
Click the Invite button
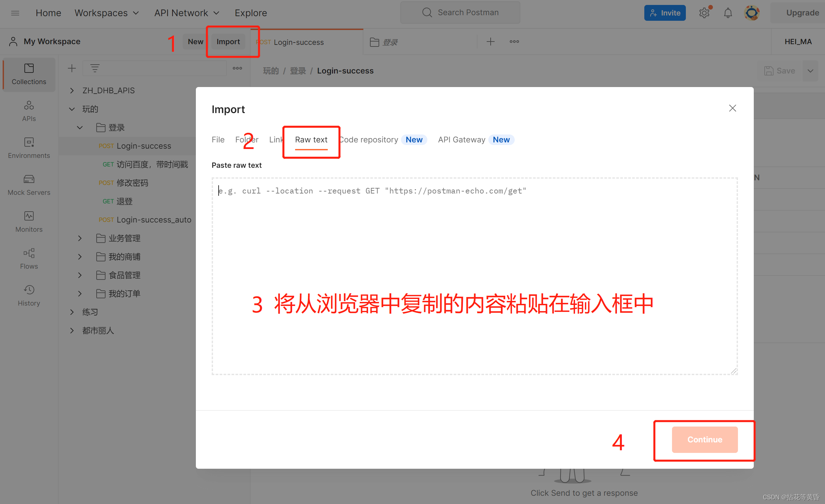665,13
